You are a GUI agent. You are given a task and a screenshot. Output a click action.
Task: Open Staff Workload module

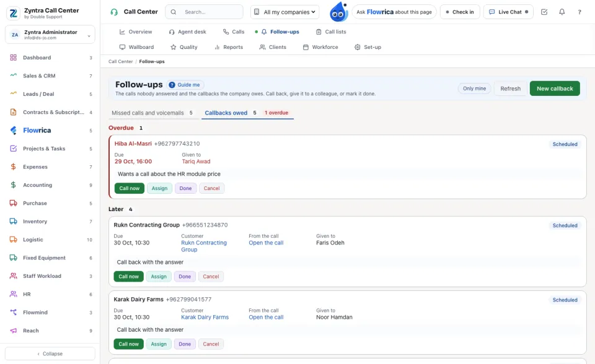click(50, 276)
